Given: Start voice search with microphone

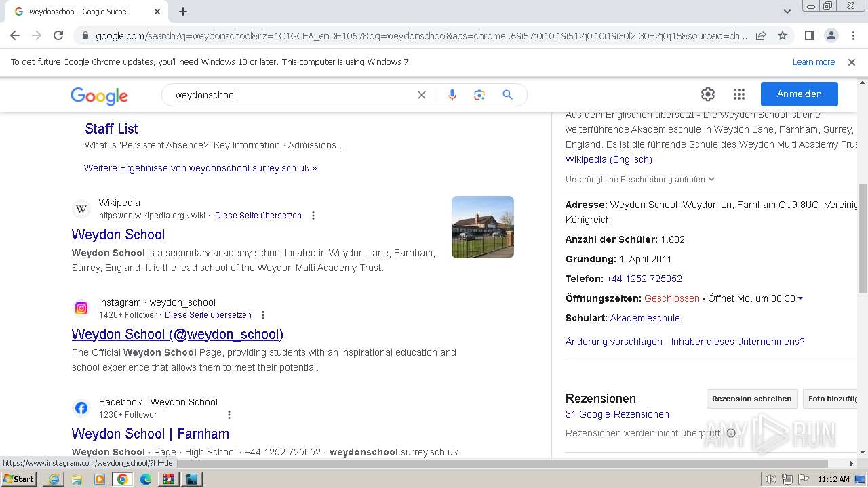Looking at the screenshot, I should [x=452, y=95].
